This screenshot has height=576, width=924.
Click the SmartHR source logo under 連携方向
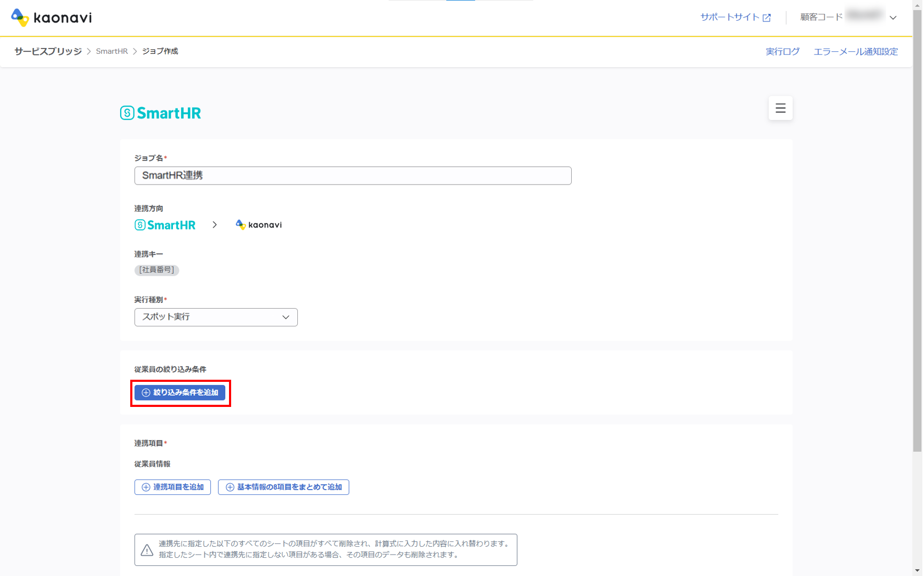pos(165,225)
